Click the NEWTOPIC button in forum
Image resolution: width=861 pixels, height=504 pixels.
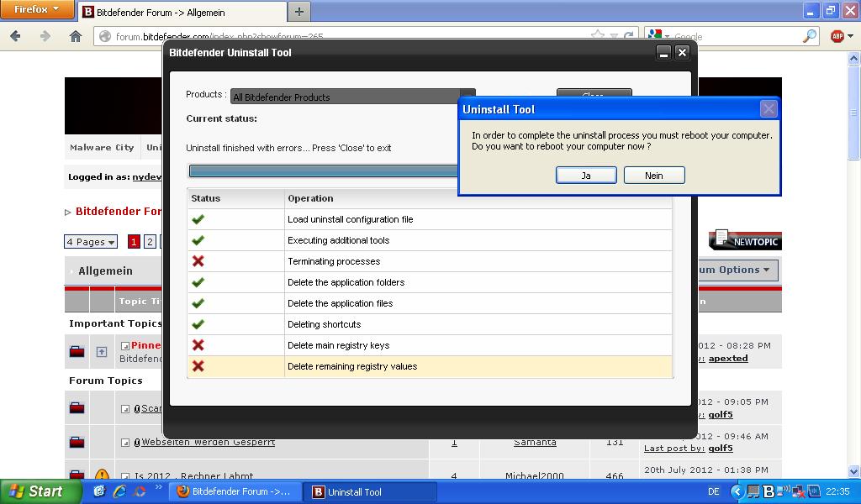(x=745, y=240)
